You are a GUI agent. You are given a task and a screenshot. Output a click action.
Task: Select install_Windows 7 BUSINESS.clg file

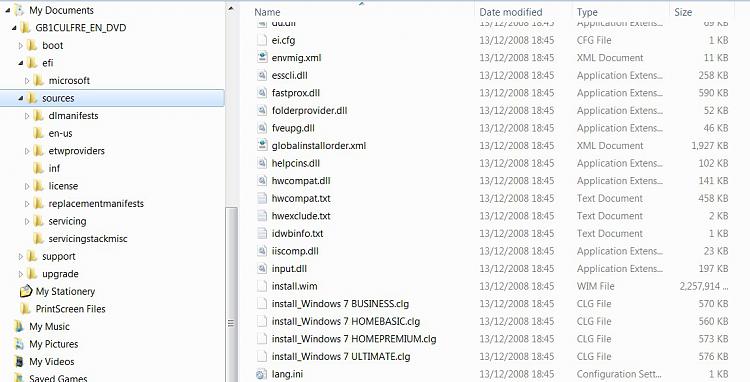(x=340, y=304)
